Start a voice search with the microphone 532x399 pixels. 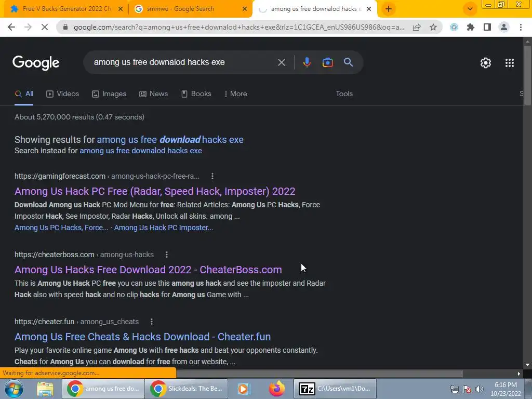pos(307,62)
